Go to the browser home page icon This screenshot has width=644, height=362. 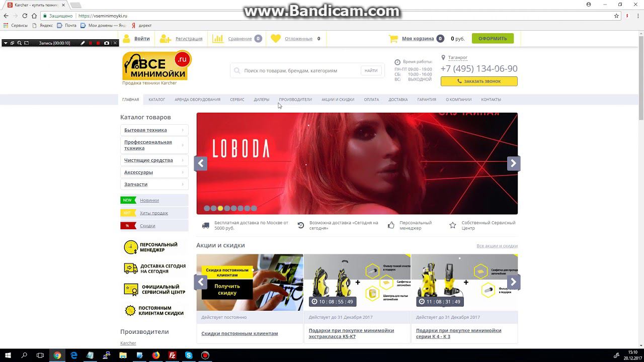pos(34,16)
